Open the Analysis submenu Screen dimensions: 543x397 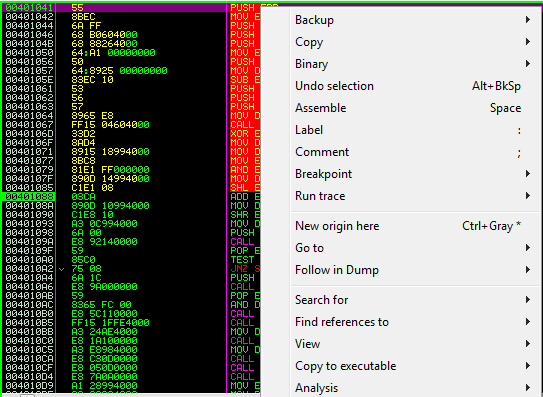point(414,388)
